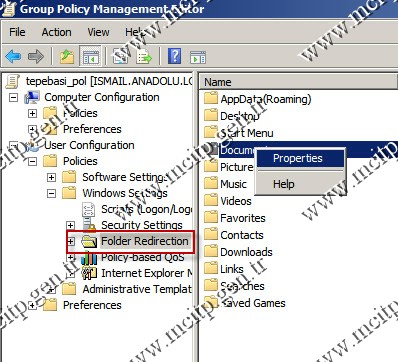Screen dimensions: 398x362
Task: Choose Help from the context menu
Action: [x=284, y=184]
